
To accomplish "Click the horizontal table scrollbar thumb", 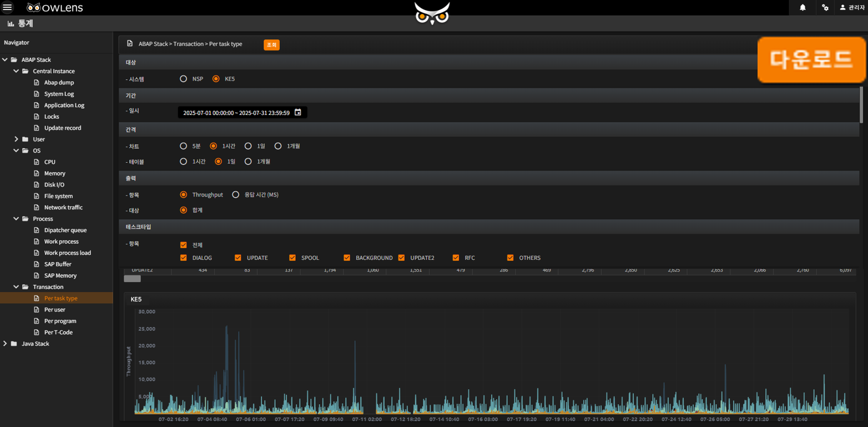I will click(132, 279).
